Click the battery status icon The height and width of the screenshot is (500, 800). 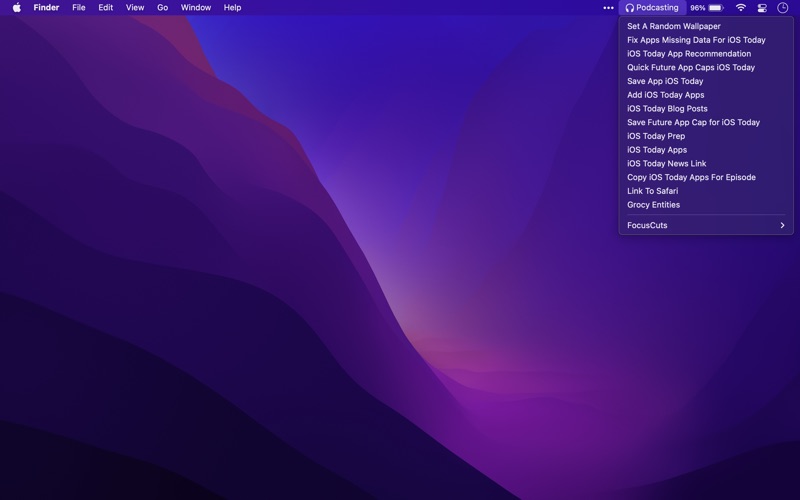(x=716, y=8)
